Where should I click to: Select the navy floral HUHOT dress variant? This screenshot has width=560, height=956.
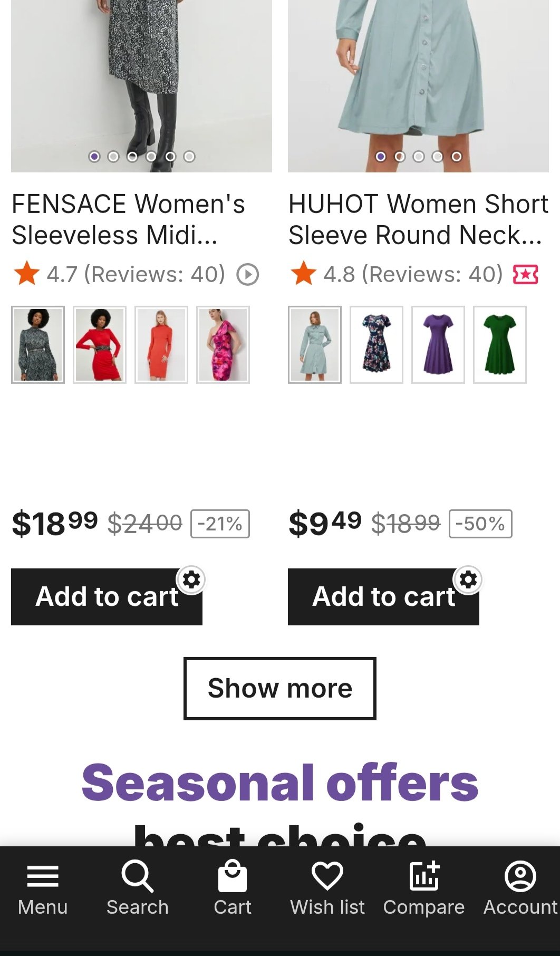[x=376, y=345]
